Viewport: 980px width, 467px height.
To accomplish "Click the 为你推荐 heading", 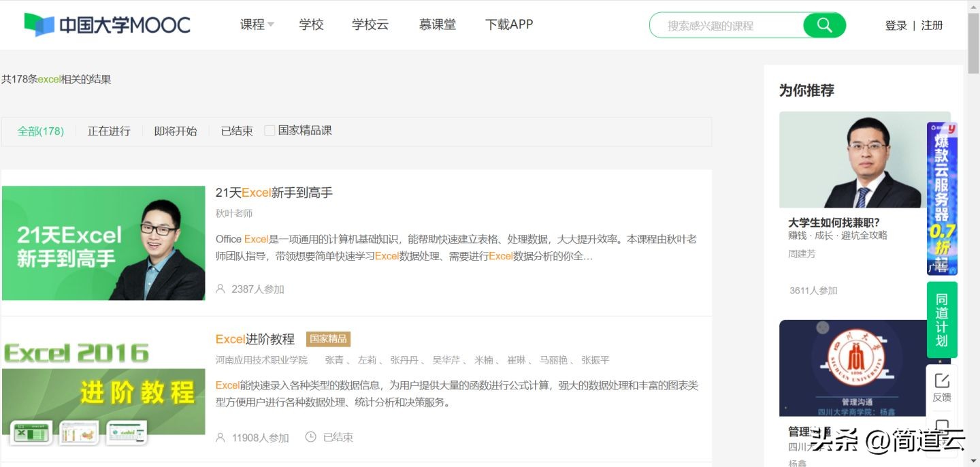I will pos(806,90).
